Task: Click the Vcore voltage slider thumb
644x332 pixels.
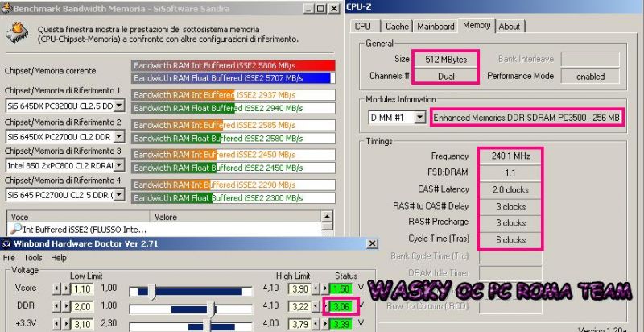Action: (152, 292)
